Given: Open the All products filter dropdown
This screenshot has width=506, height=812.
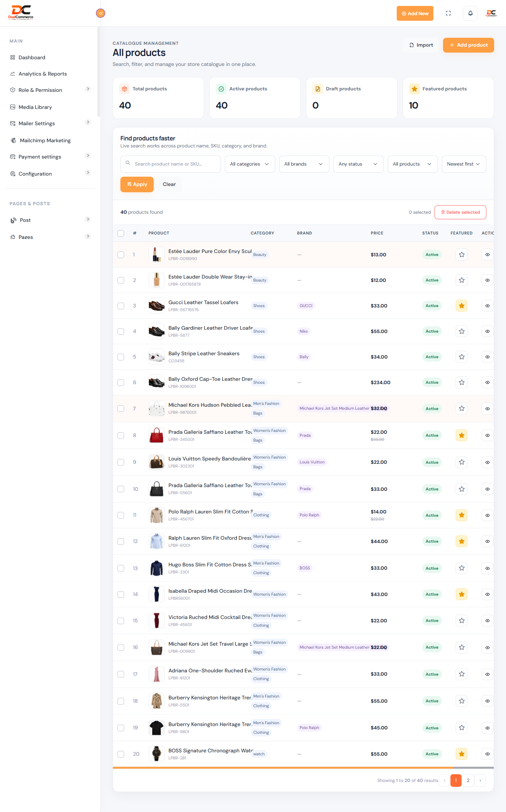Looking at the screenshot, I should click(x=413, y=164).
